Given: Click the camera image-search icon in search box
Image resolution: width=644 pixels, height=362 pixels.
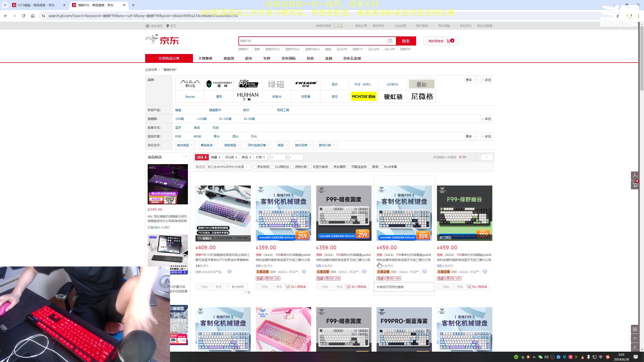Looking at the screenshot, I should 390,41.
